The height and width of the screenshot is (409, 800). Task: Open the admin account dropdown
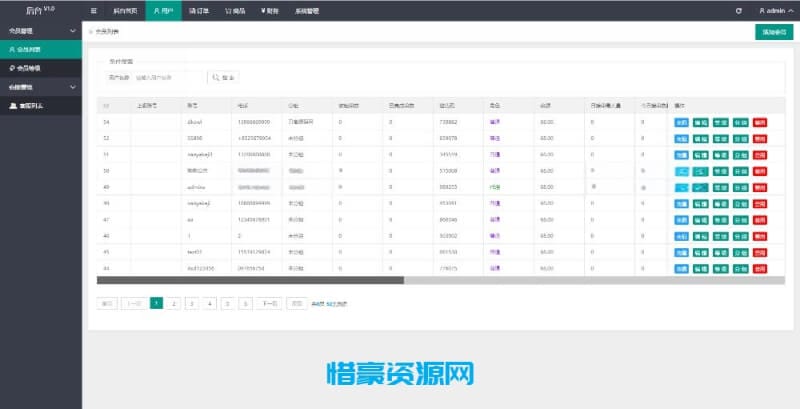point(776,11)
